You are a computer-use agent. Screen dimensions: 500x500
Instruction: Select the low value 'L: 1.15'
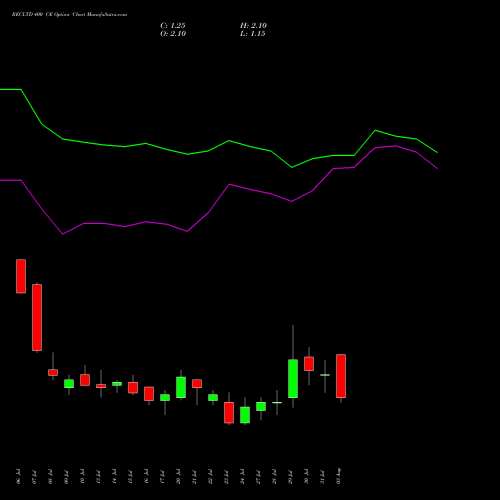point(253,34)
